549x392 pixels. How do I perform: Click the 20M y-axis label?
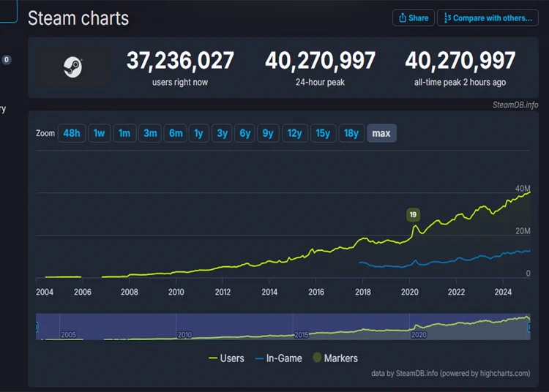click(x=523, y=231)
